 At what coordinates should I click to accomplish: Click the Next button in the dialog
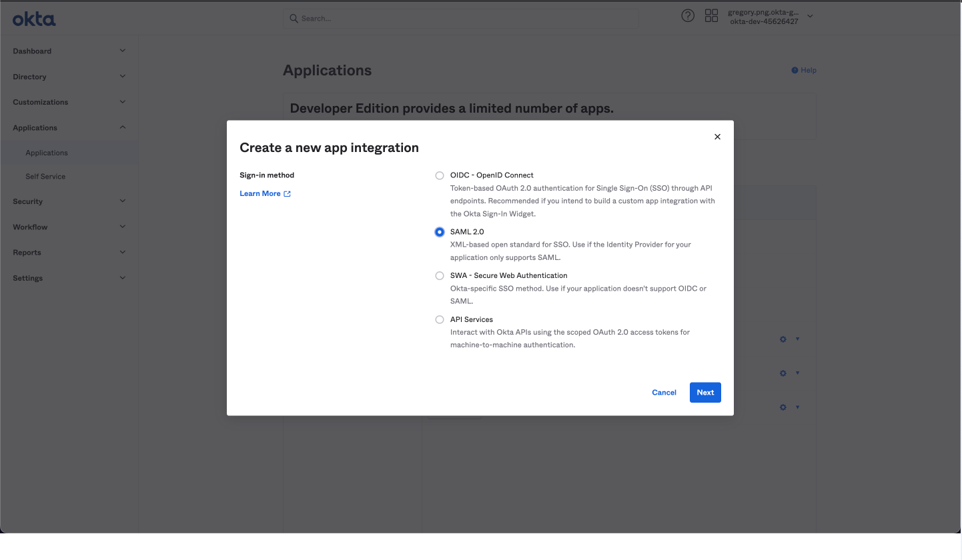(705, 392)
